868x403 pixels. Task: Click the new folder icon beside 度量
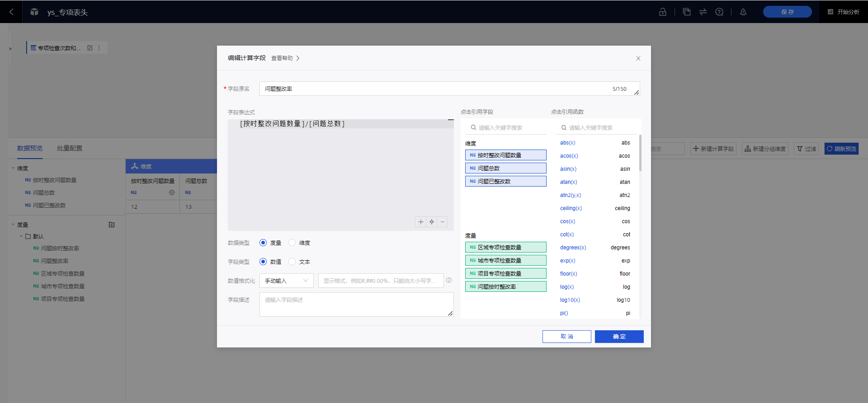[x=112, y=225]
